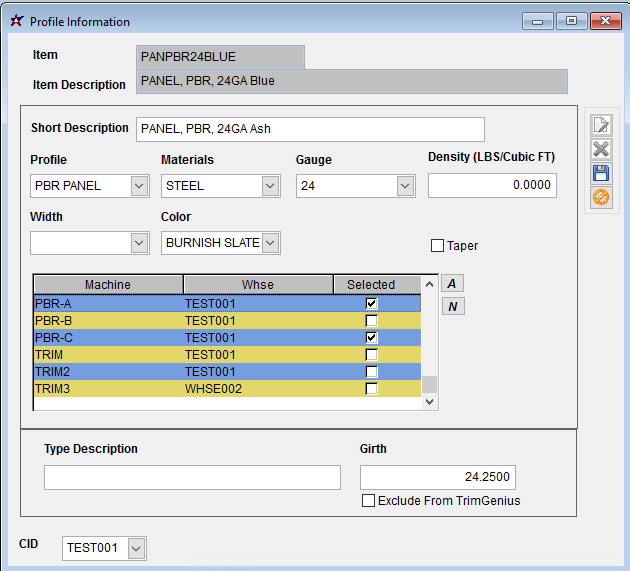Open the Profile dropdown showing PBR PANEL
The width and height of the screenshot is (630, 571).
tap(138, 186)
